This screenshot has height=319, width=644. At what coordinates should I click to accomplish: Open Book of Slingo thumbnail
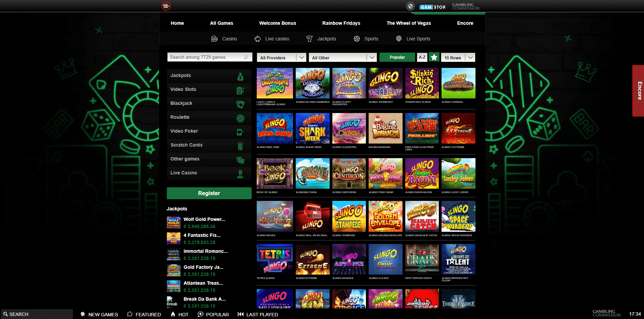[275, 173]
